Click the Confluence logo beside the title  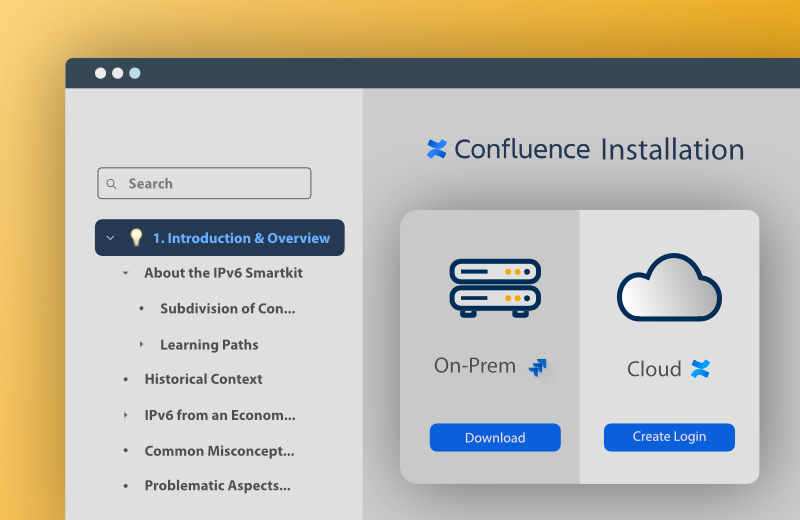coord(436,150)
